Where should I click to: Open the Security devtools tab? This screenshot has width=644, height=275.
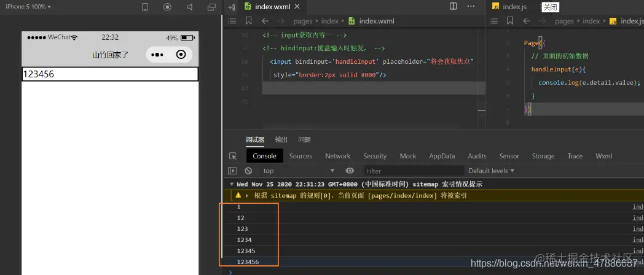pos(375,156)
